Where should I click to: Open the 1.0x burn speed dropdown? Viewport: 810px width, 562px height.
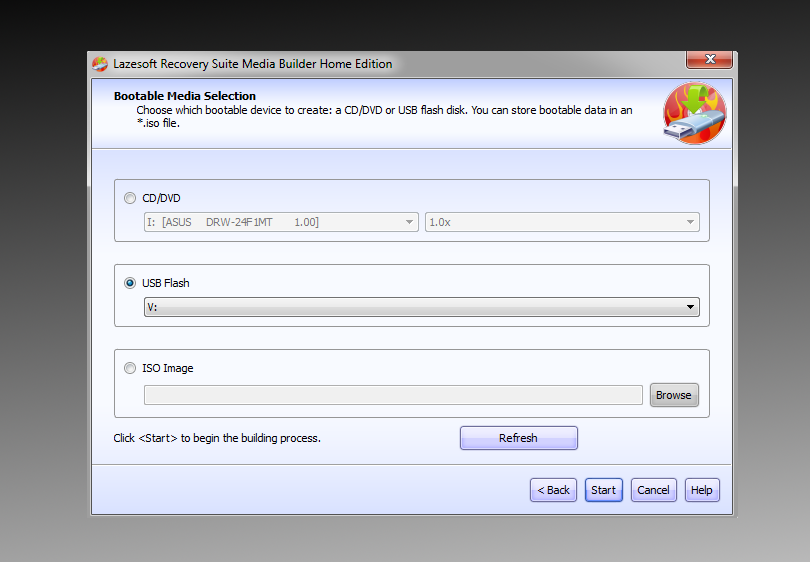(x=562, y=222)
